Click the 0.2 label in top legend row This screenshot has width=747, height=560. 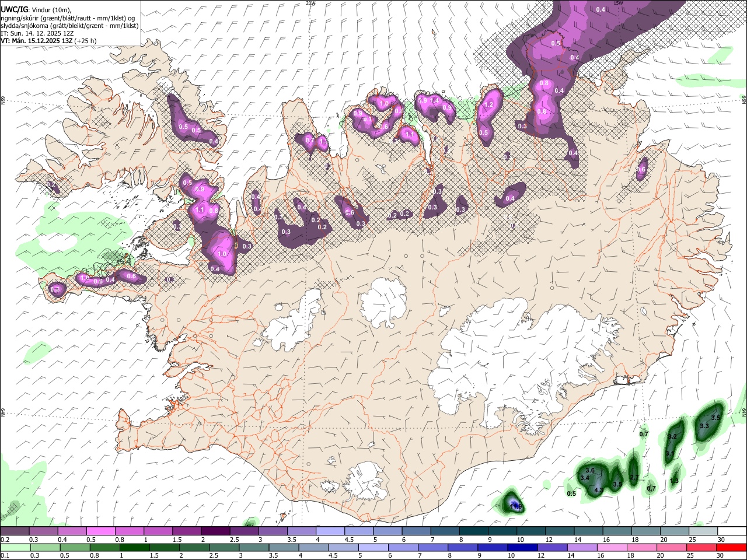tap(5, 540)
